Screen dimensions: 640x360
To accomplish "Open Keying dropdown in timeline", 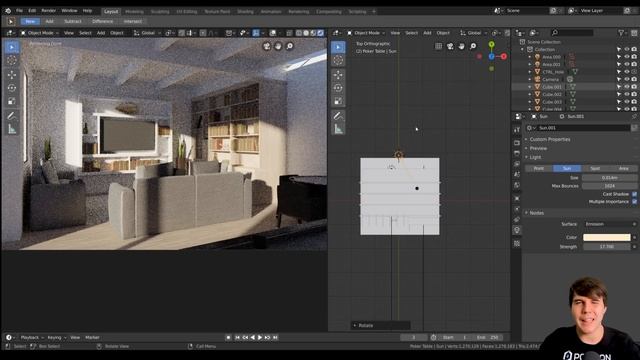I will coord(56,338).
